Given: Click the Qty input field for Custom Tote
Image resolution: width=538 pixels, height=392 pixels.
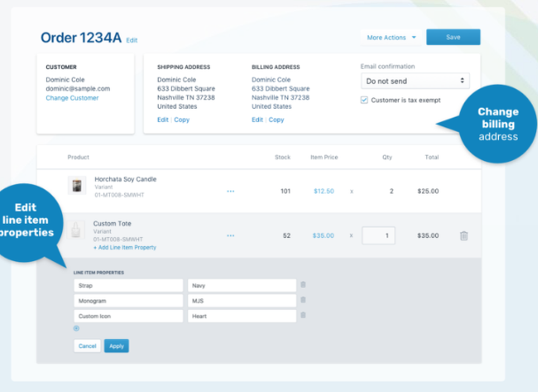Looking at the screenshot, I should (x=378, y=235).
